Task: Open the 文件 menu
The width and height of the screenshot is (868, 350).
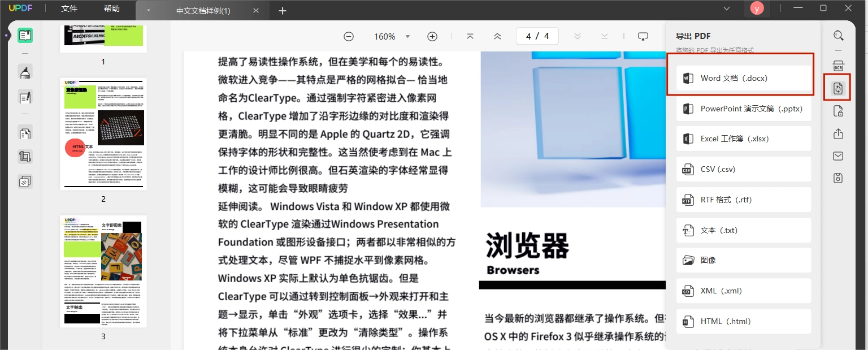Action: point(69,8)
